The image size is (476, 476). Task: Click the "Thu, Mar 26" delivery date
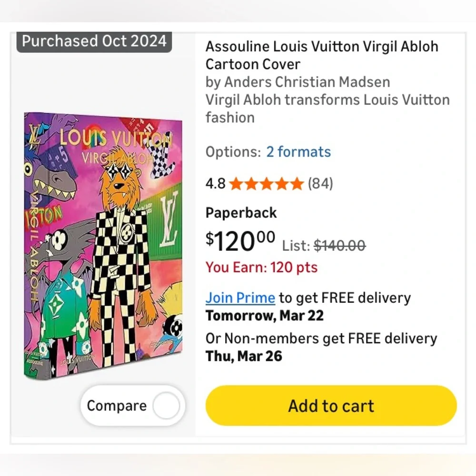[x=244, y=356]
